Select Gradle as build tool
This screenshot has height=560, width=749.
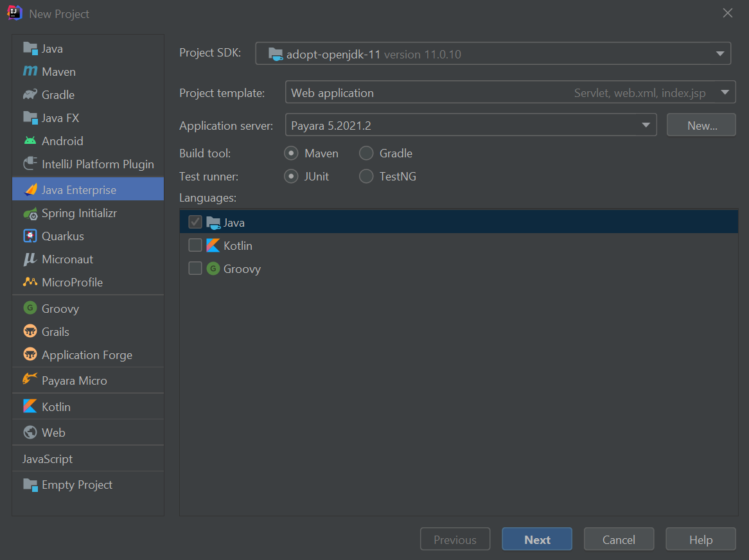coord(366,153)
